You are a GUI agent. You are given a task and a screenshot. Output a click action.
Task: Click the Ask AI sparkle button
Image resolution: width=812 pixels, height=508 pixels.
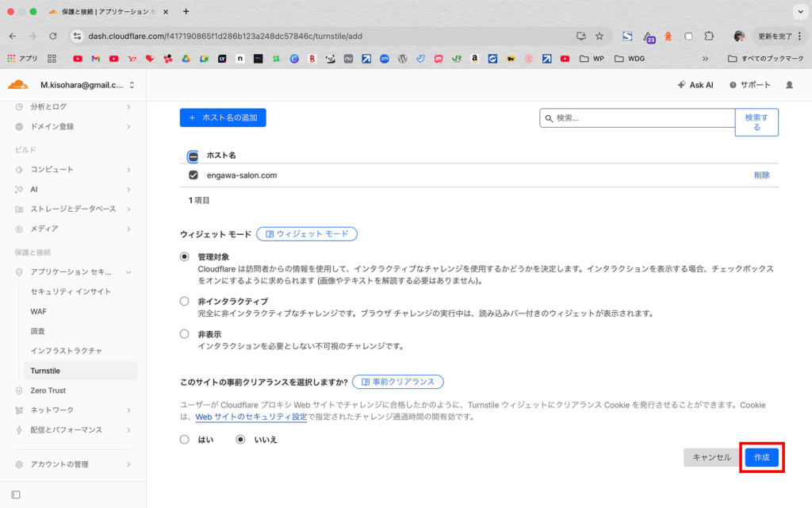[x=695, y=85]
